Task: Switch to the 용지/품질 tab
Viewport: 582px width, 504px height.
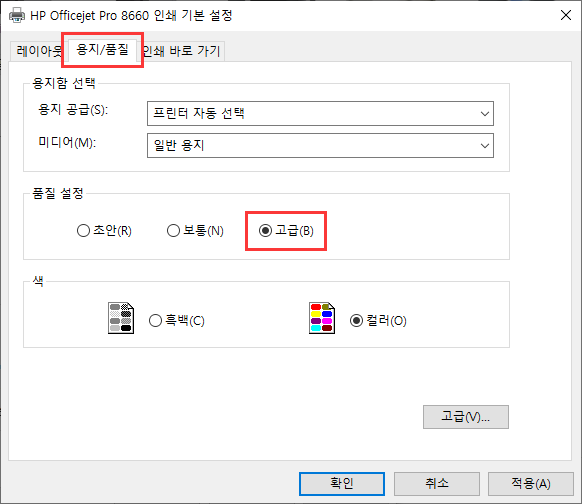Action: [x=102, y=49]
